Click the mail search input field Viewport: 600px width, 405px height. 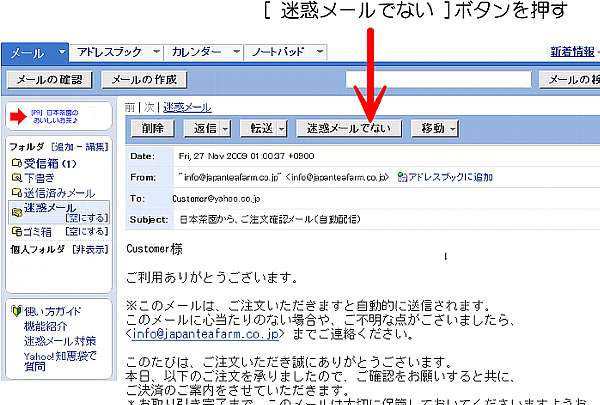point(438,80)
